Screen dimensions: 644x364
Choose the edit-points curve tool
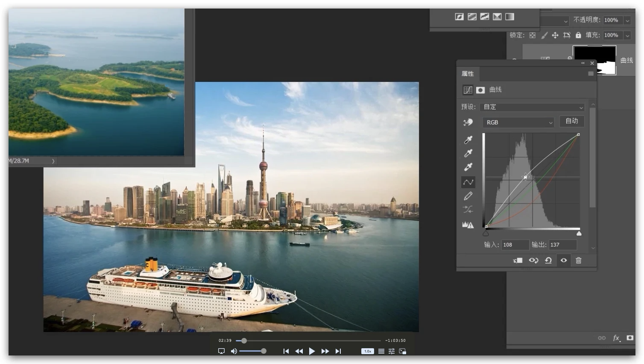coord(468,182)
